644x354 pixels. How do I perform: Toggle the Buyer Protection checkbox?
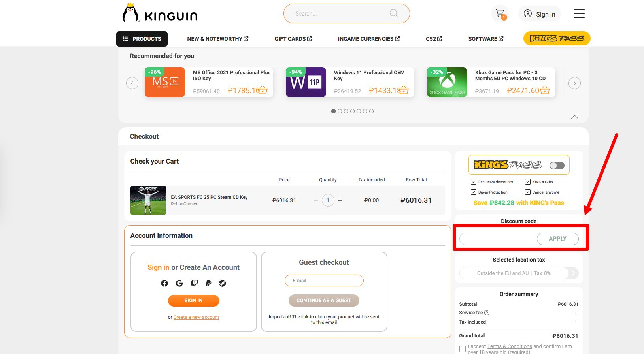click(x=474, y=192)
